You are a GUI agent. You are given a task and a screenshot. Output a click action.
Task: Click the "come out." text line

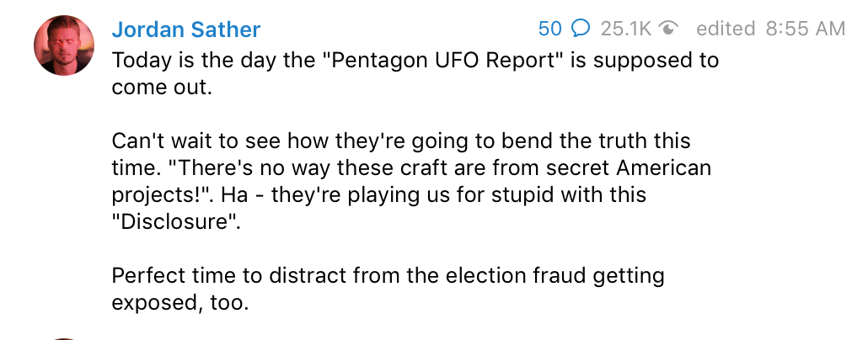point(160,88)
